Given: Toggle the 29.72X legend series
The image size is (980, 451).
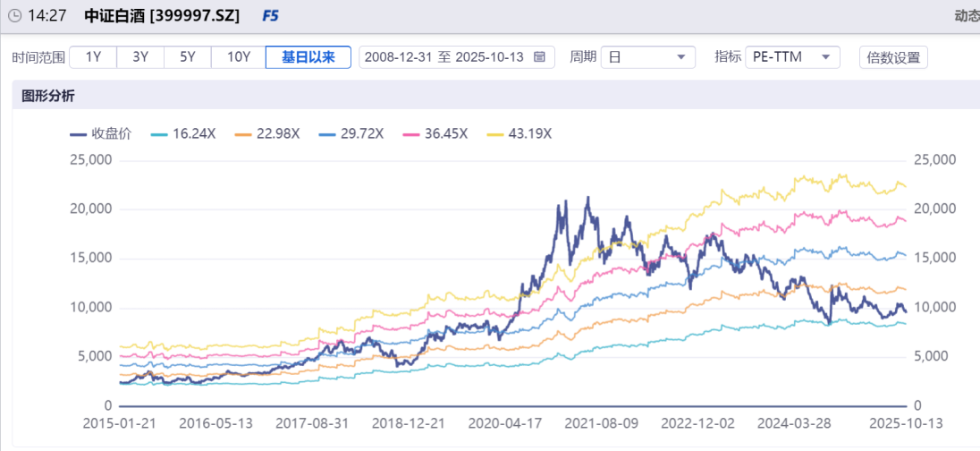Looking at the screenshot, I should (351, 133).
